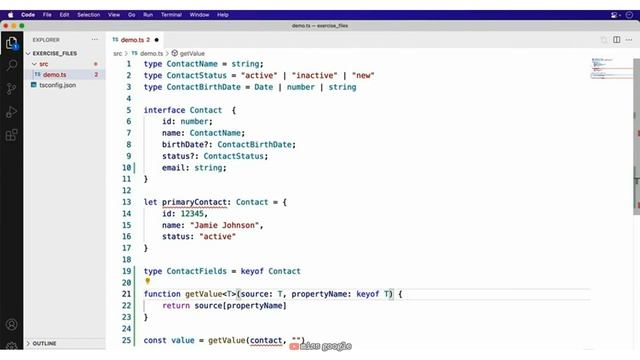Select demo.ts in the Explorer tree
This screenshot has height=360, width=640.
pos(65,75)
